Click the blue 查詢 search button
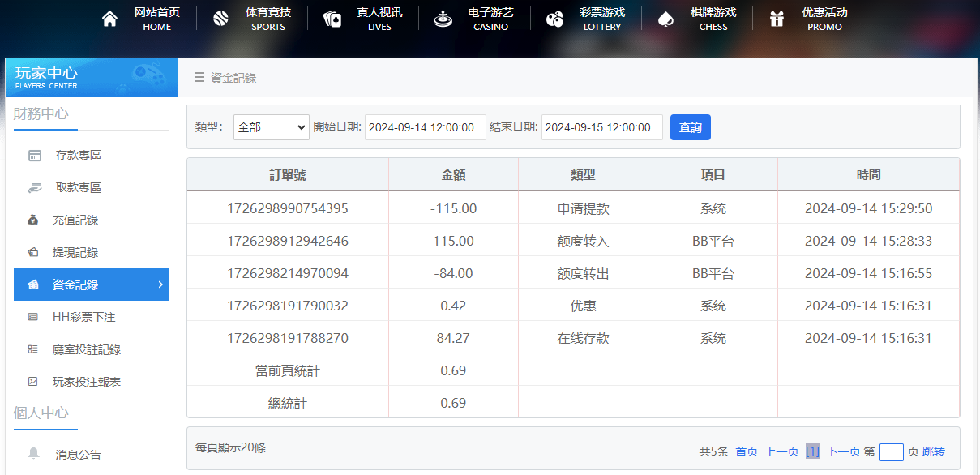This screenshot has height=475, width=980. click(x=690, y=127)
